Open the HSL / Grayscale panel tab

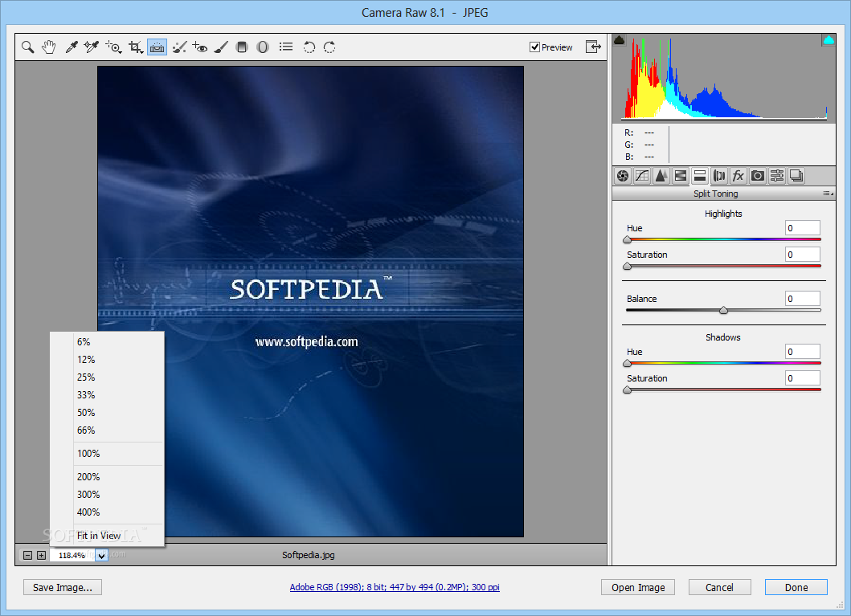click(x=680, y=176)
